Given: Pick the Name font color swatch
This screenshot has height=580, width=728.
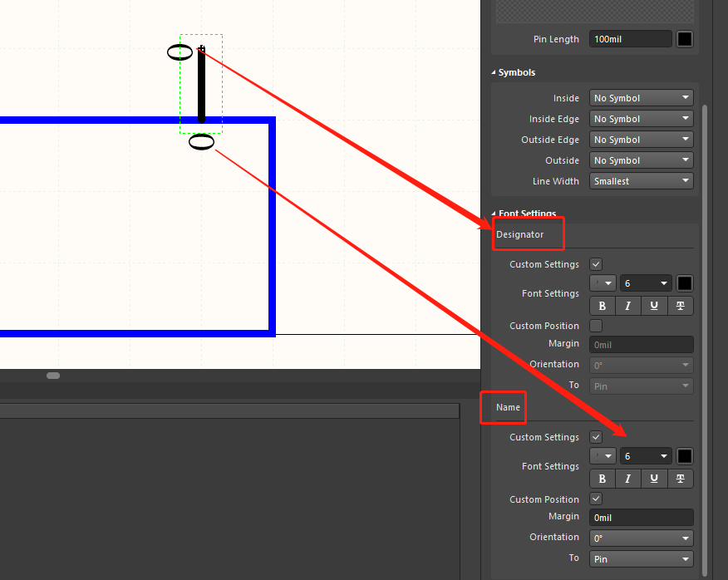Looking at the screenshot, I should click(684, 456).
